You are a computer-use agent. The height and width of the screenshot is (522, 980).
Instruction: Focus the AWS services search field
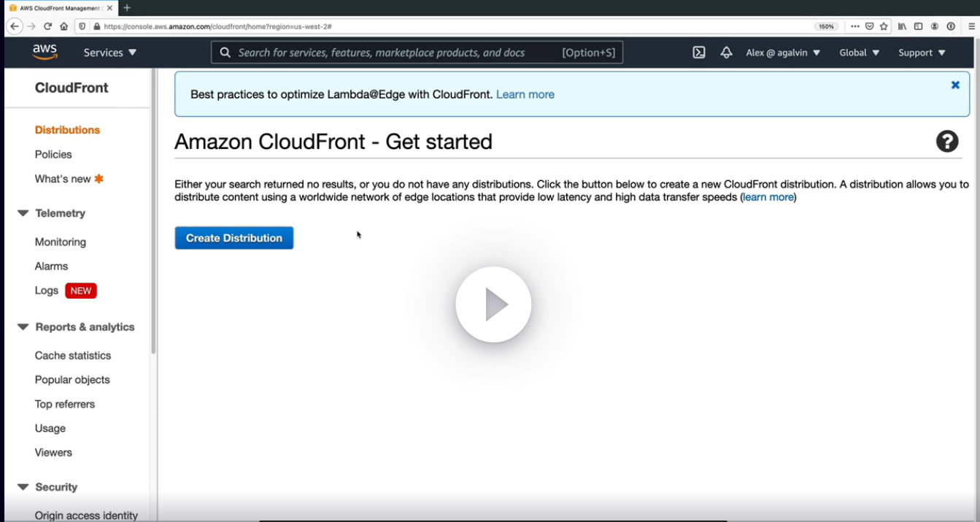(394, 53)
